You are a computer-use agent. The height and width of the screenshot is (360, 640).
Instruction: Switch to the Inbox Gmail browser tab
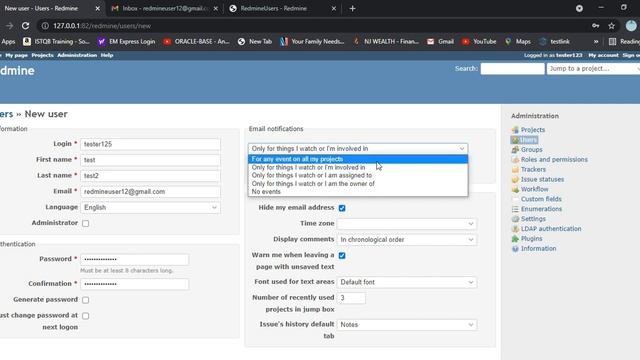pos(165,8)
